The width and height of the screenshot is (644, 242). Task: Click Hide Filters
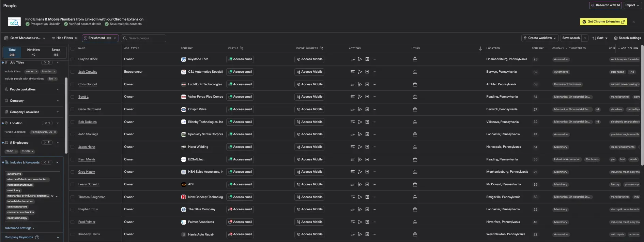point(64,38)
